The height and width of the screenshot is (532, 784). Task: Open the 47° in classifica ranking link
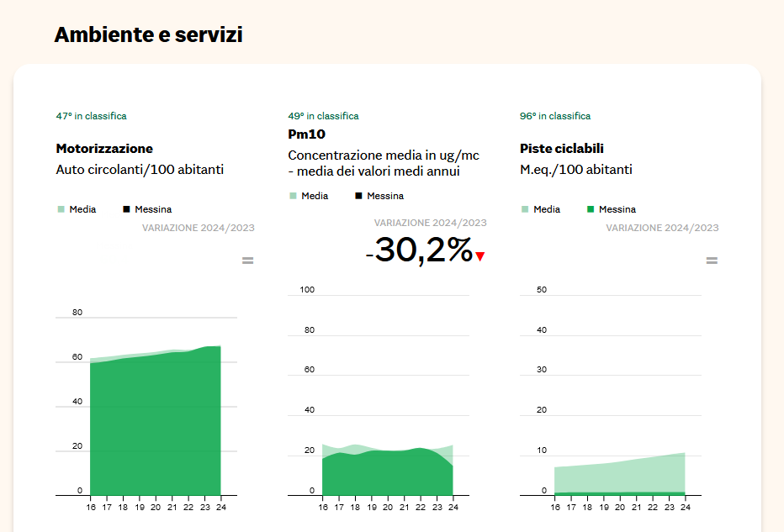pyautogui.click(x=91, y=116)
